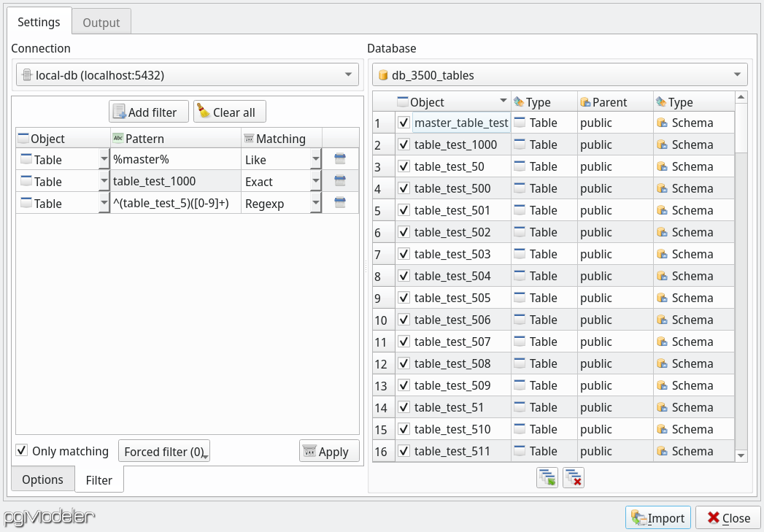Open the Forced filter (0) dropdown
The width and height of the screenshot is (764, 532).
point(164,451)
